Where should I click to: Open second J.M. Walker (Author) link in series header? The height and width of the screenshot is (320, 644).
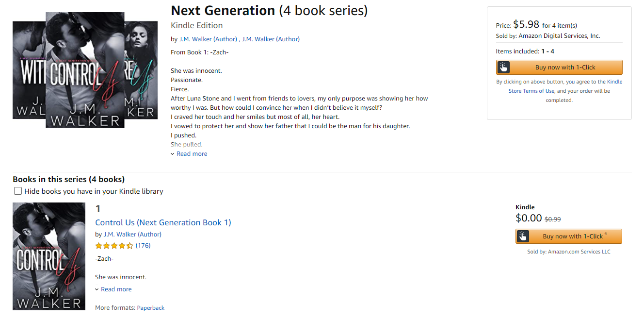click(x=271, y=39)
